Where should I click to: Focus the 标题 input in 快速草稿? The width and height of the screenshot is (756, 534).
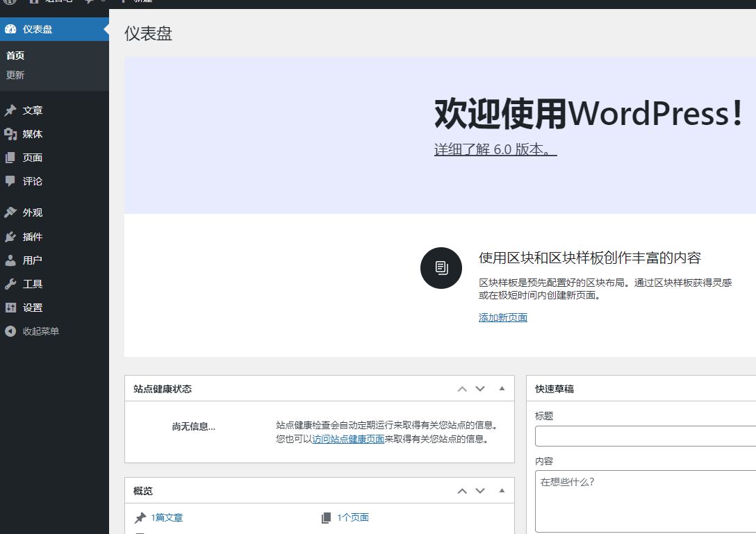coord(646,436)
